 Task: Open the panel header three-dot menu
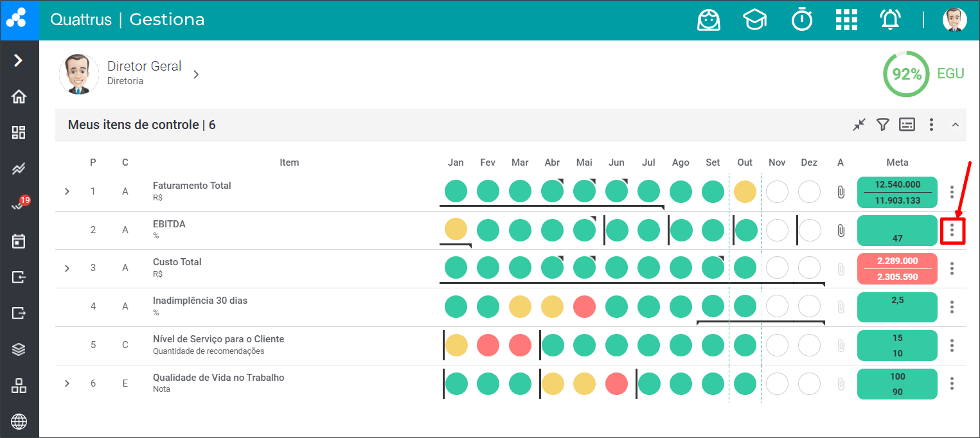(931, 125)
